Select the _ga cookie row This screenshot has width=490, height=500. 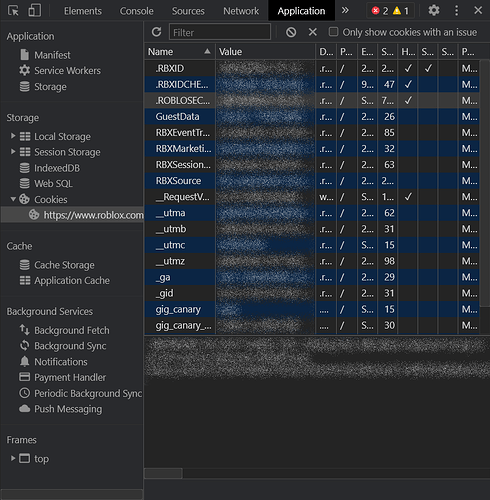coord(312,277)
